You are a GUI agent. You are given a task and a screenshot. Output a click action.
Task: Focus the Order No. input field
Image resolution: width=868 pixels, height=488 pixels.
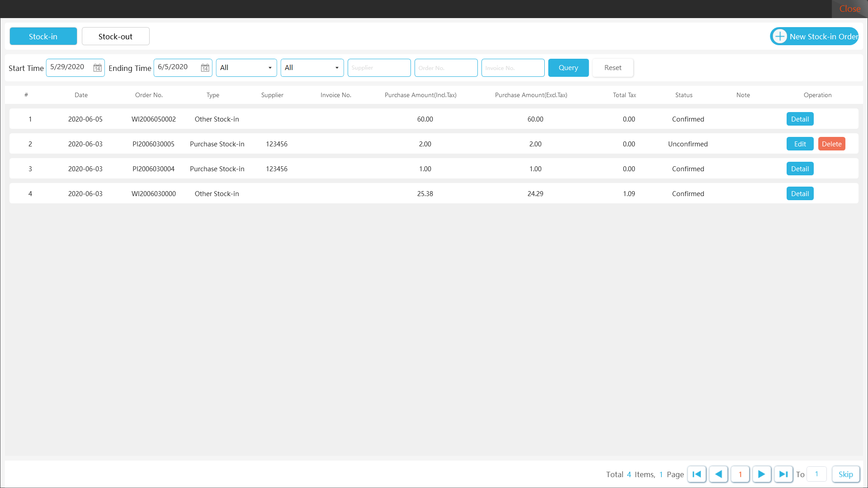[x=446, y=68]
